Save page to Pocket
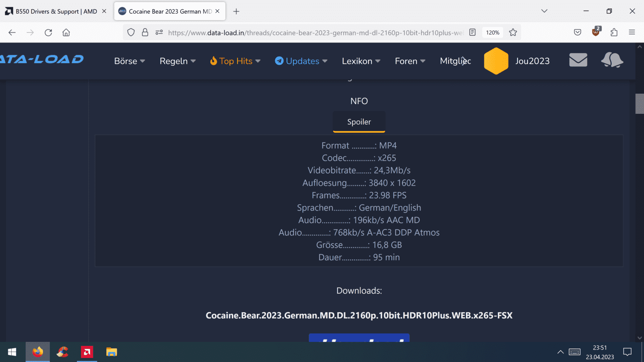This screenshot has height=362, width=644. (x=578, y=33)
